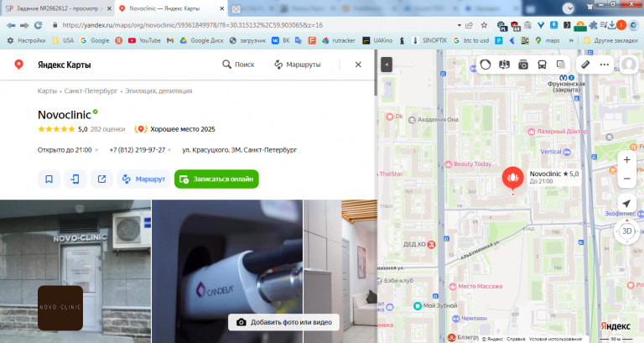Open a new browser tab

(x=236, y=8)
